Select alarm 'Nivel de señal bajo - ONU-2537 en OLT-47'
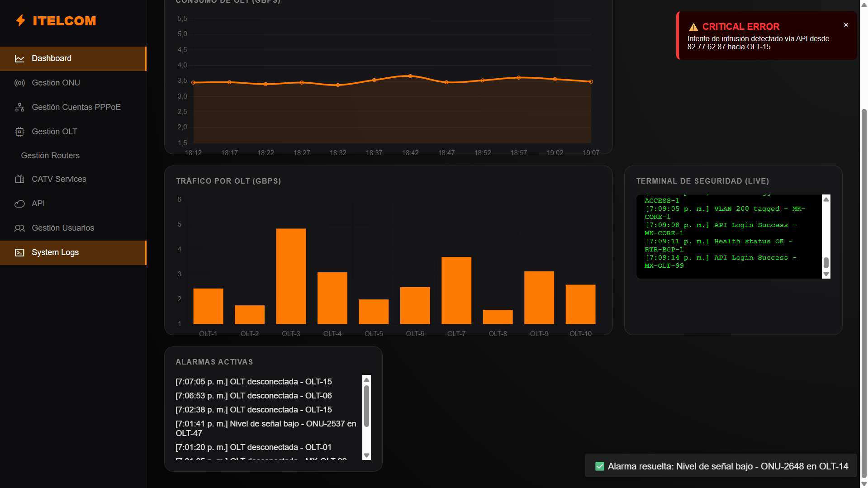 click(x=266, y=428)
